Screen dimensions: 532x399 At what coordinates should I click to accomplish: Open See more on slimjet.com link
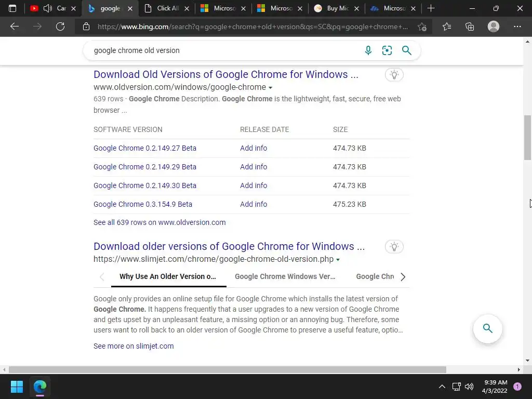tap(134, 346)
